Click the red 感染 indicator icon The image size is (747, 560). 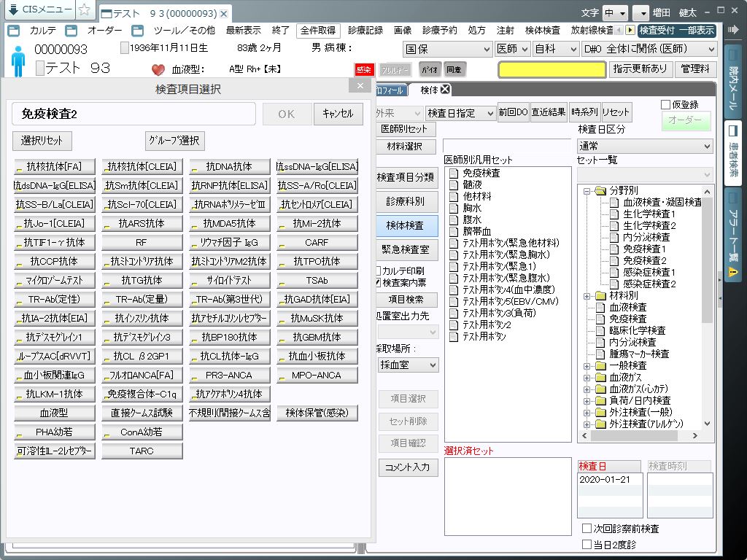coord(364,69)
